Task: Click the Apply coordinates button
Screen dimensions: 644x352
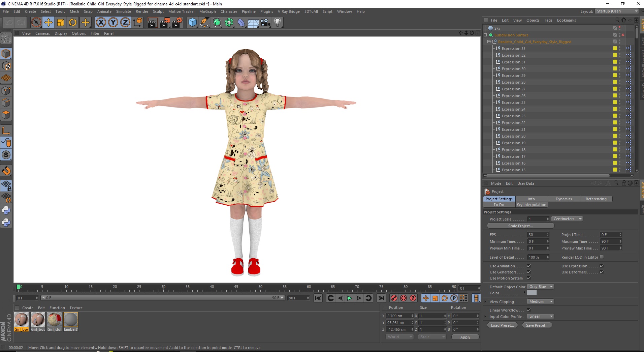Action: point(465,337)
